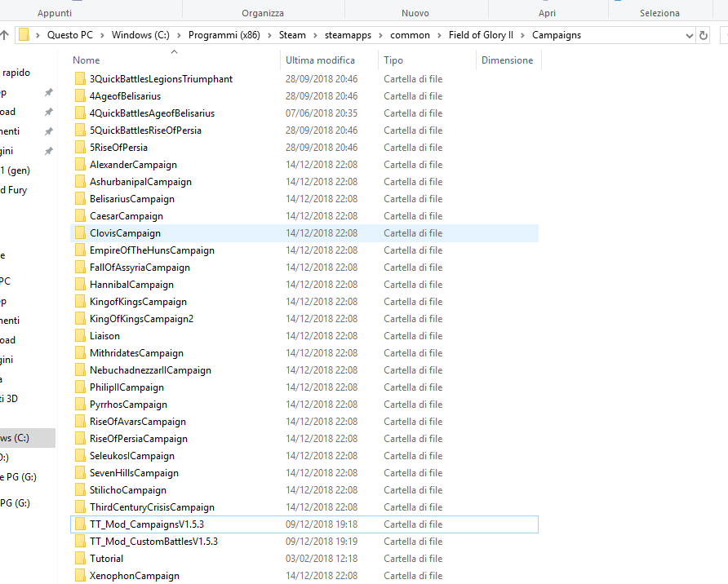This screenshot has height=584, width=728.
Task: Select SevenHillsCampaign folder name
Action: (134, 473)
